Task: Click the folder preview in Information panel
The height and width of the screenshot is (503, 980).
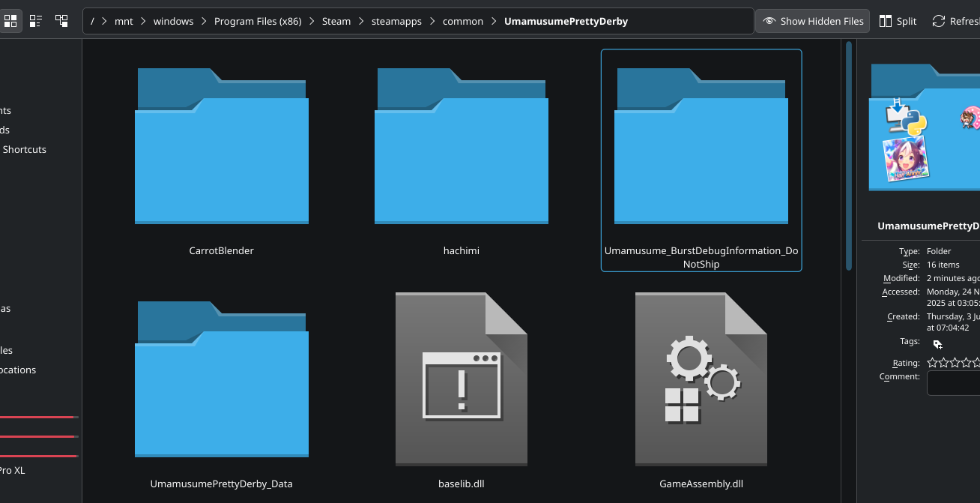Action: coord(925,126)
